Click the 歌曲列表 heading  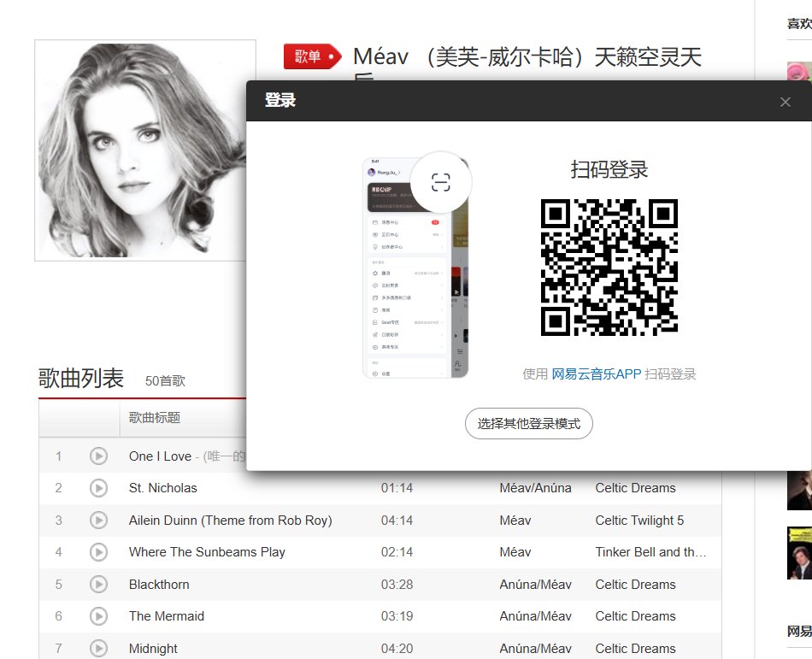click(x=81, y=378)
